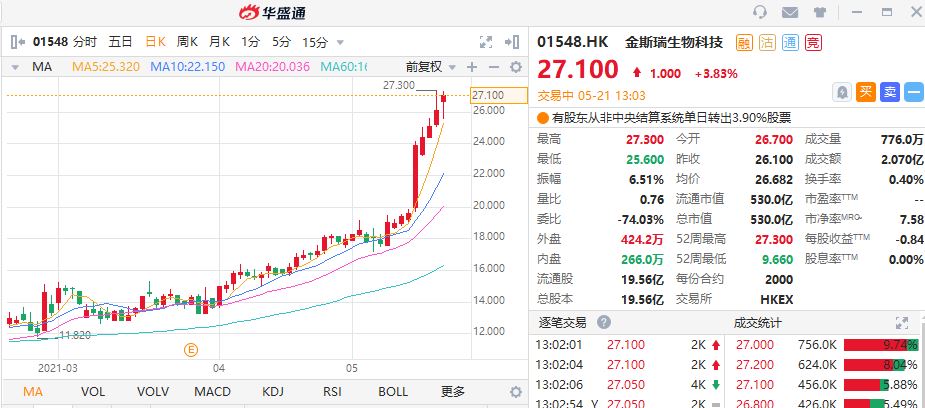Screen dimensions: 925x408
Task: Click the MA5:25.320 legend label
Action: [106, 67]
